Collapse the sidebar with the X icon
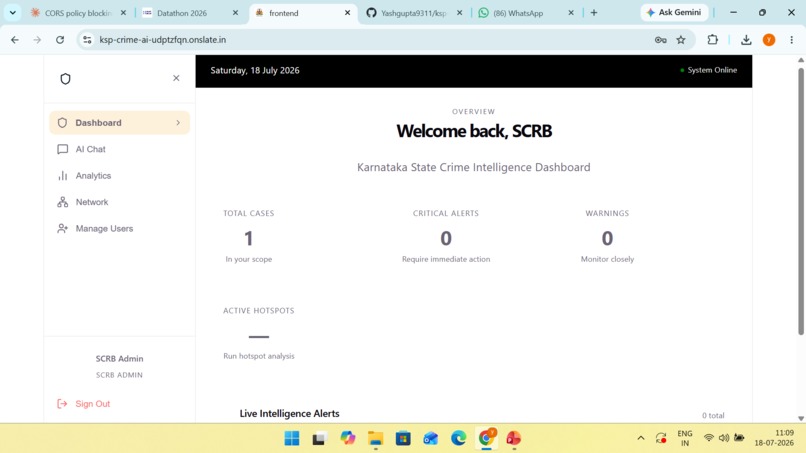Screen dimensions: 806x453 pyautogui.click(x=176, y=78)
